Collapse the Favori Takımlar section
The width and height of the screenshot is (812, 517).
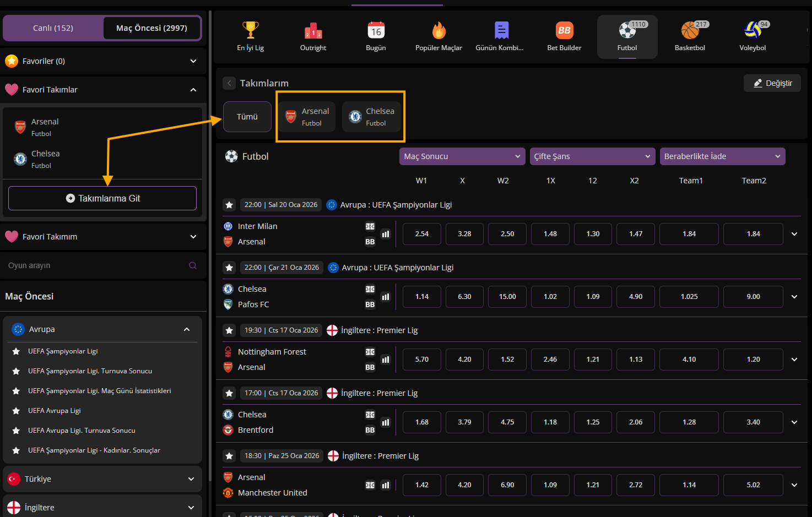[193, 90]
